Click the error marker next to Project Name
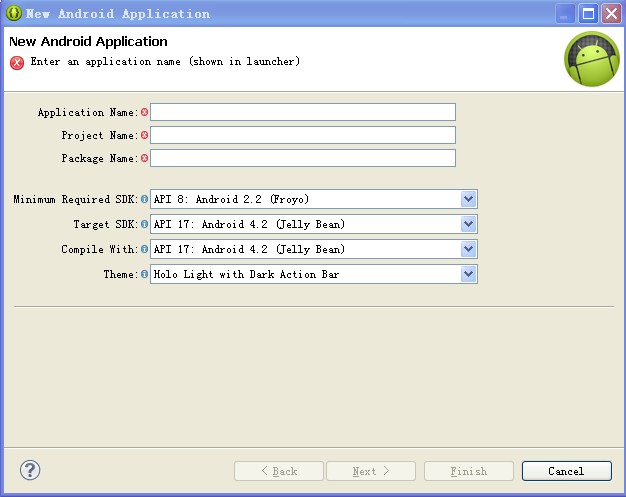The image size is (626, 497). click(144, 135)
